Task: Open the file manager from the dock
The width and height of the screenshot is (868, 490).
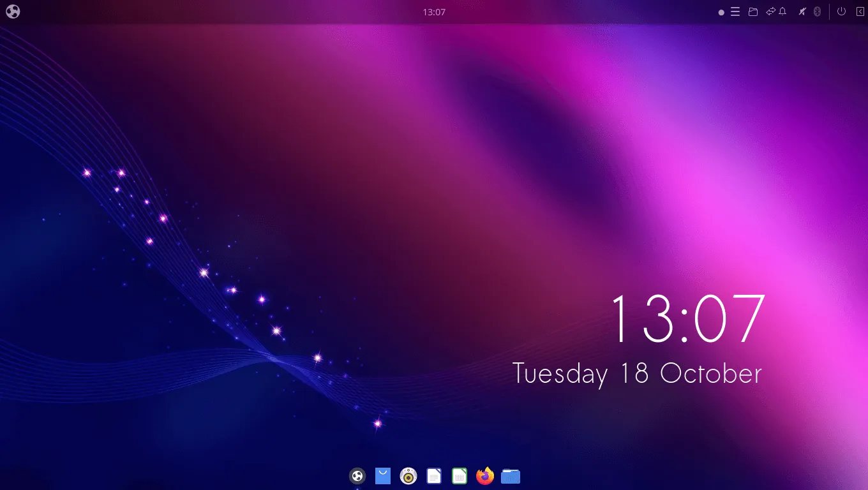Action: click(511, 476)
